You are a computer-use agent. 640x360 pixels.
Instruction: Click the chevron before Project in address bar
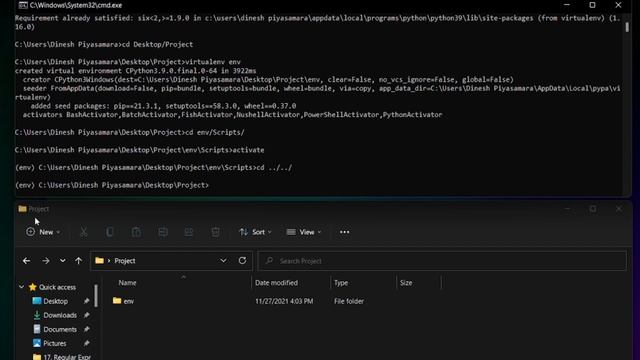[109, 261]
